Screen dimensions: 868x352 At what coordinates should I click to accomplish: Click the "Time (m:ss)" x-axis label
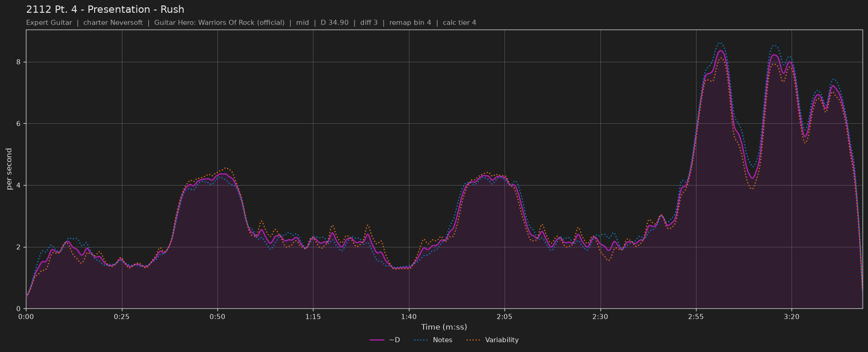[x=444, y=327]
